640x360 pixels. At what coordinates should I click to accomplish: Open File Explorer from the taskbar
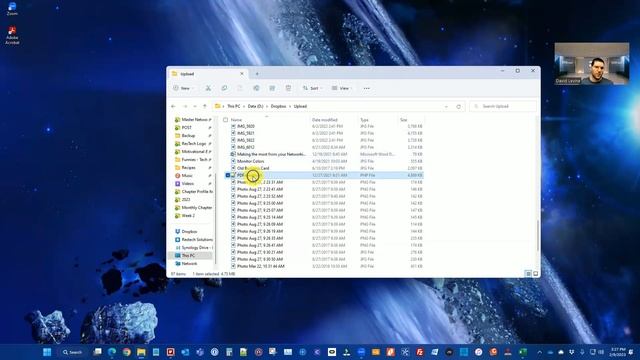(x=141, y=352)
